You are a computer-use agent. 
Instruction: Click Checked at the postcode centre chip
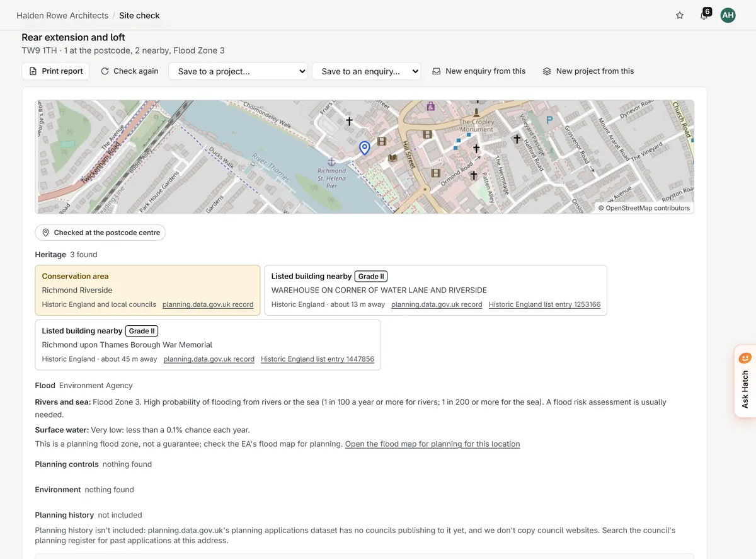(100, 233)
